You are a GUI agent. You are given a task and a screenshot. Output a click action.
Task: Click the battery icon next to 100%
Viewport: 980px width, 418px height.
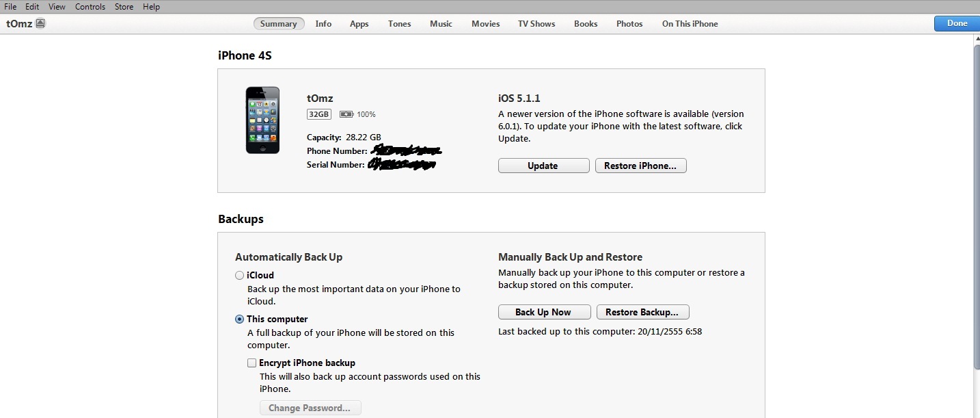tap(346, 114)
